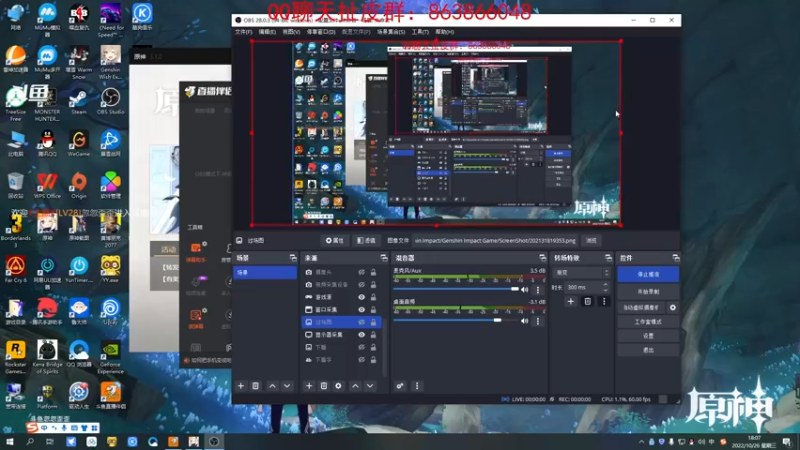The image size is (800, 450).
Task: Remove selected scene with the trash icon
Action: pos(256,386)
